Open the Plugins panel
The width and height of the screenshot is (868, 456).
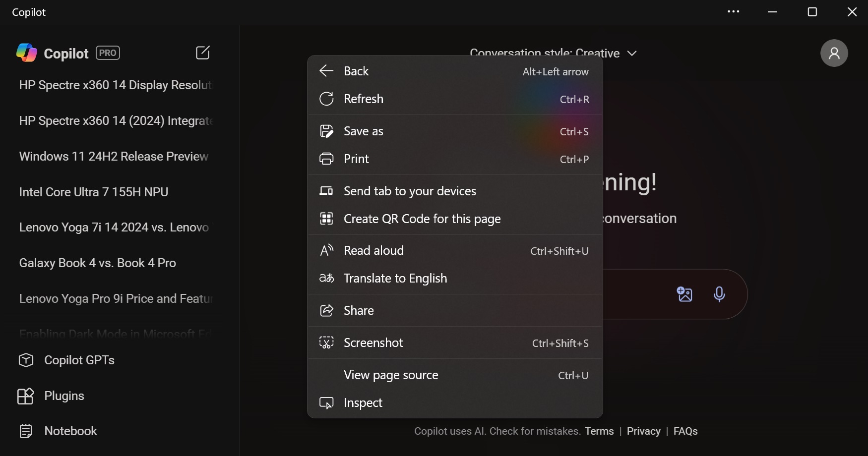tap(64, 396)
